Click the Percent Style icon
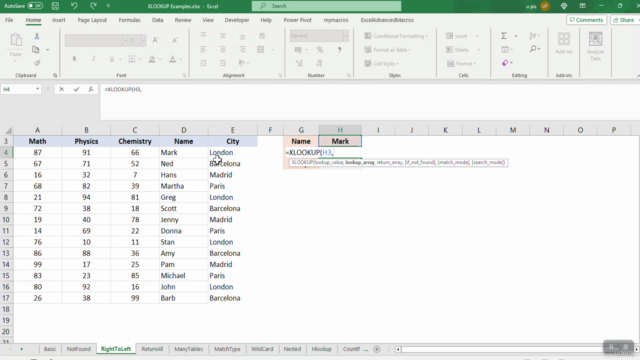This screenshot has height=360, width=640. click(x=320, y=50)
